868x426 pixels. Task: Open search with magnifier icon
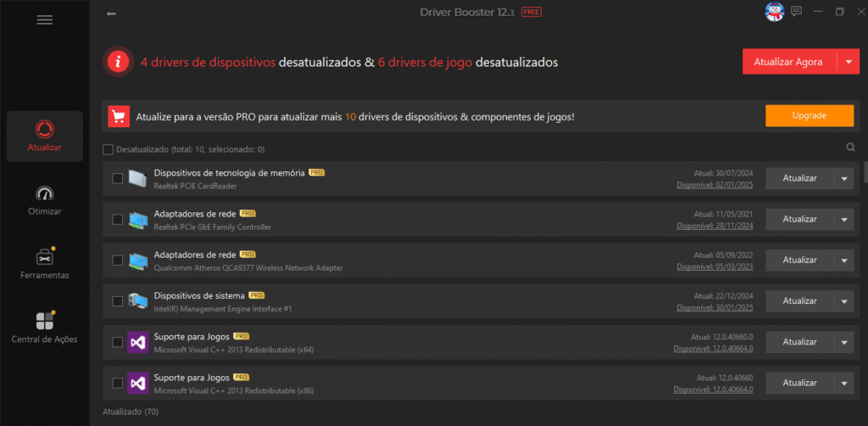click(x=850, y=148)
